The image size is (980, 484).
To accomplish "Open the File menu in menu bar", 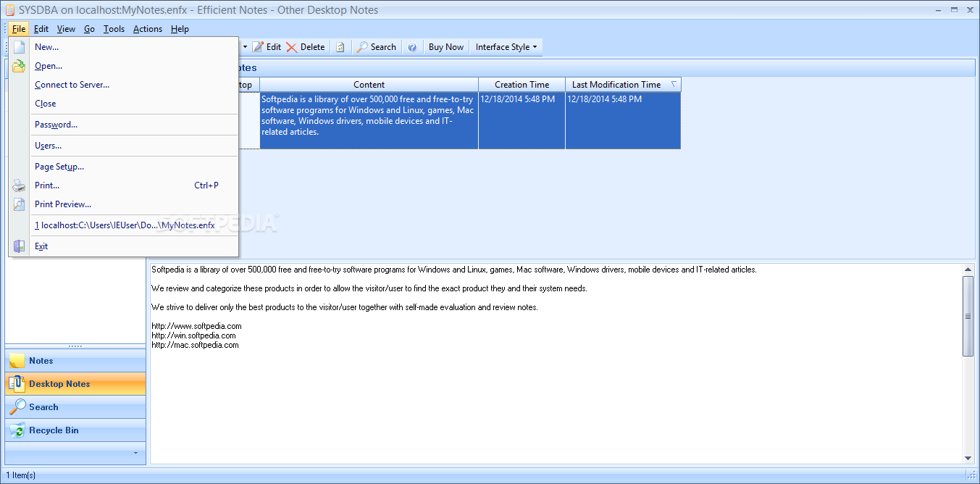I will (x=19, y=29).
